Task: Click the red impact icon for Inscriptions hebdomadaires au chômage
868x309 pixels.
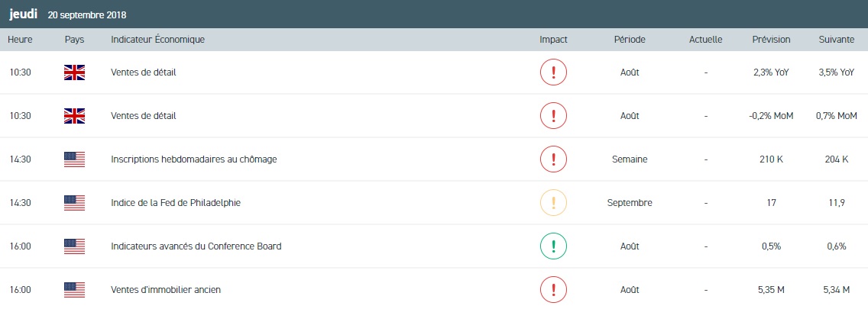Action: [553, 159]
